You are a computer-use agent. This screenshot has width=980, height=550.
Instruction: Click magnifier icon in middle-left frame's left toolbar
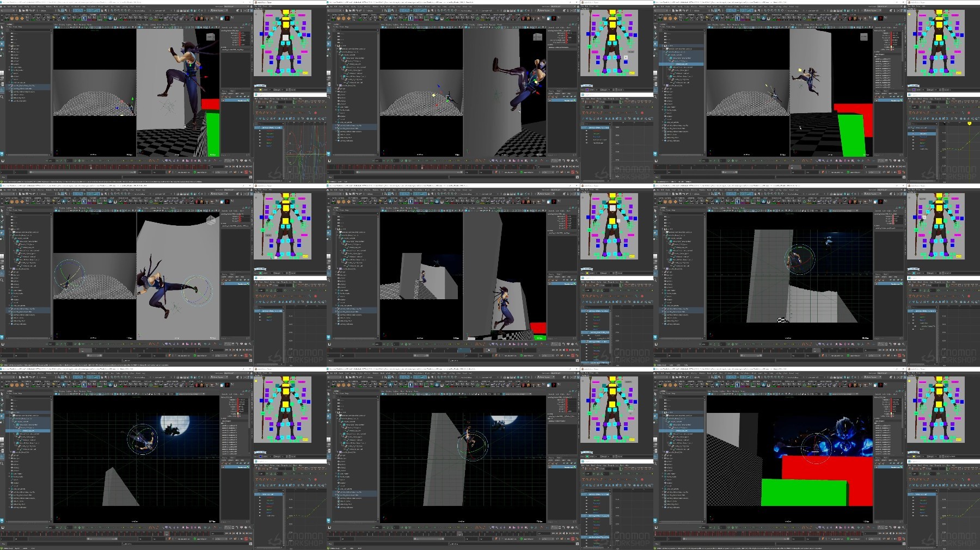tap(2, 280)
